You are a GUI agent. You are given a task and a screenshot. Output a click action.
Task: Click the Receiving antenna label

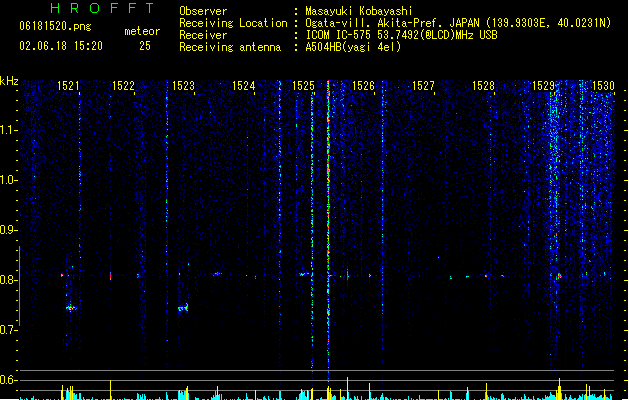[230, 47]
